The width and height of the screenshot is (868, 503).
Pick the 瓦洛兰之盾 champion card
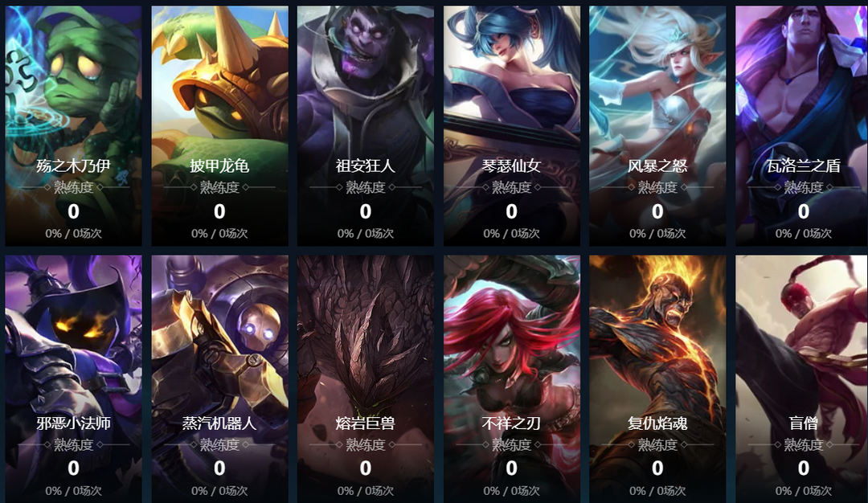click(x=801, y=125)
